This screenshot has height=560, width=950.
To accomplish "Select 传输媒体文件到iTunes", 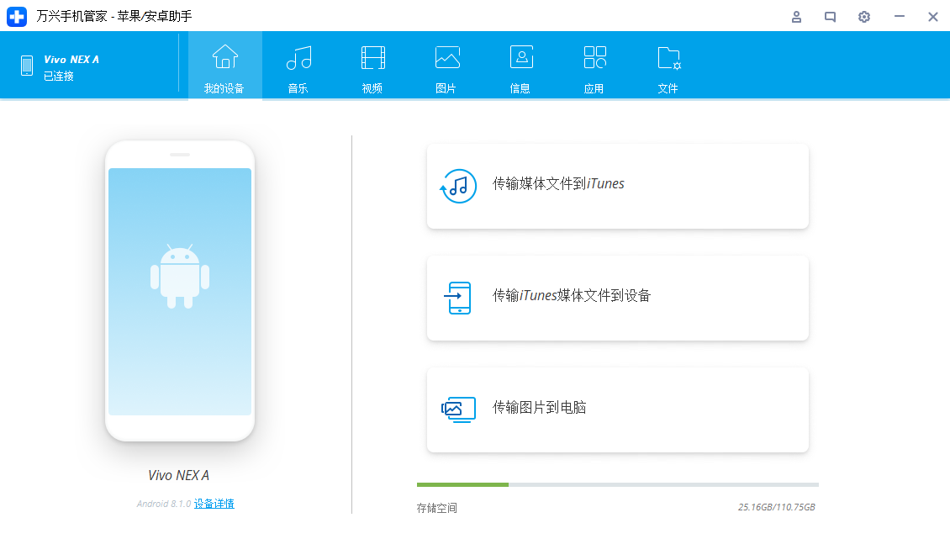I will pos(617,186).
